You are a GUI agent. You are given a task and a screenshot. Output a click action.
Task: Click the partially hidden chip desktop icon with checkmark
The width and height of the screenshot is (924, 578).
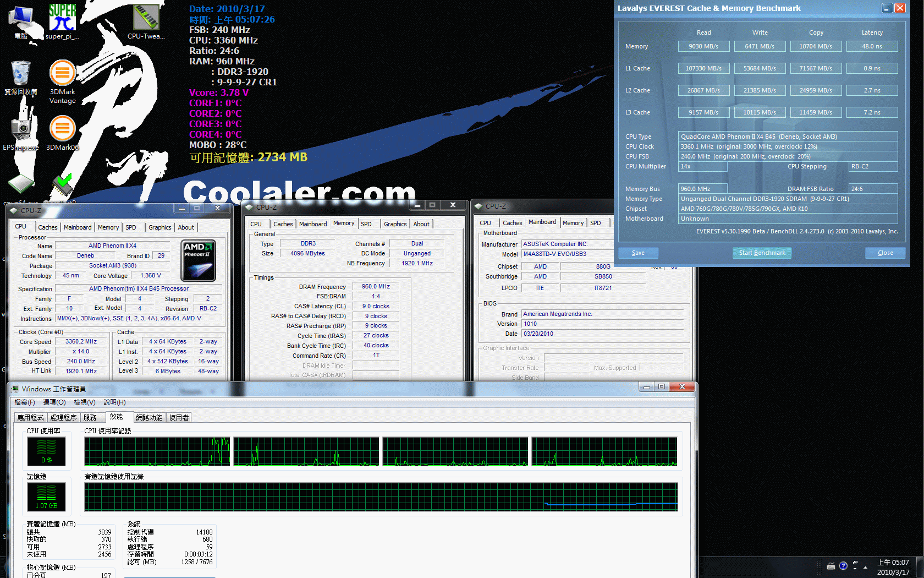click(62, 186)
